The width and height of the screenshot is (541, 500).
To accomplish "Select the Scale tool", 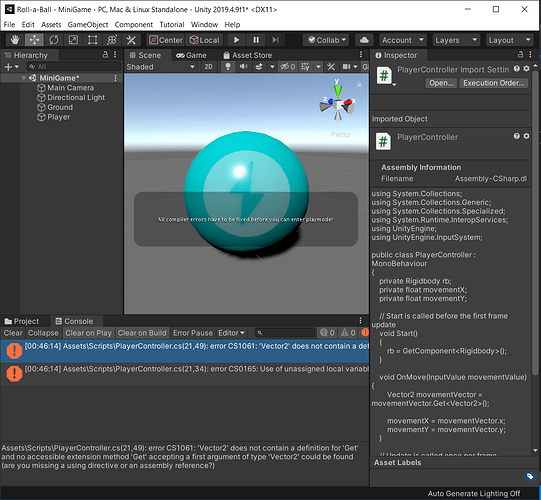I will (73, 40).
